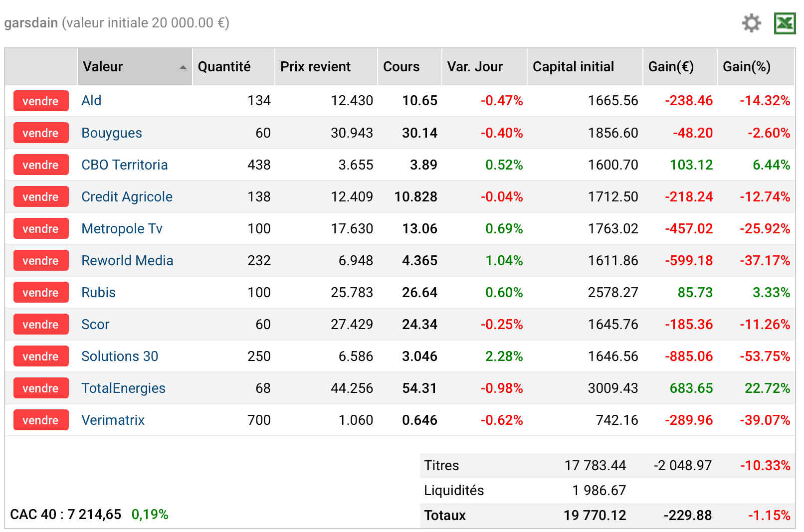Click Bouygues capital initial 1856.60
804x532 pixels.
[613, 133]
